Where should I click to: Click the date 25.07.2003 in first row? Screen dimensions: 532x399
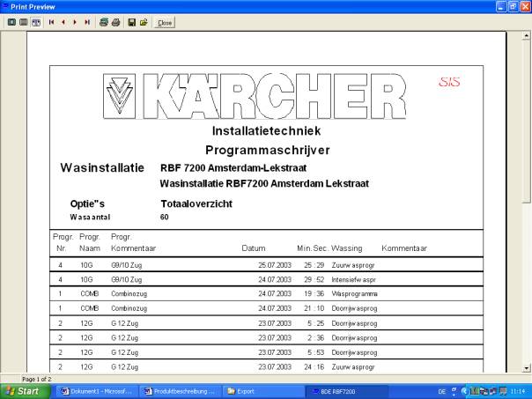(x=275, y=265)
